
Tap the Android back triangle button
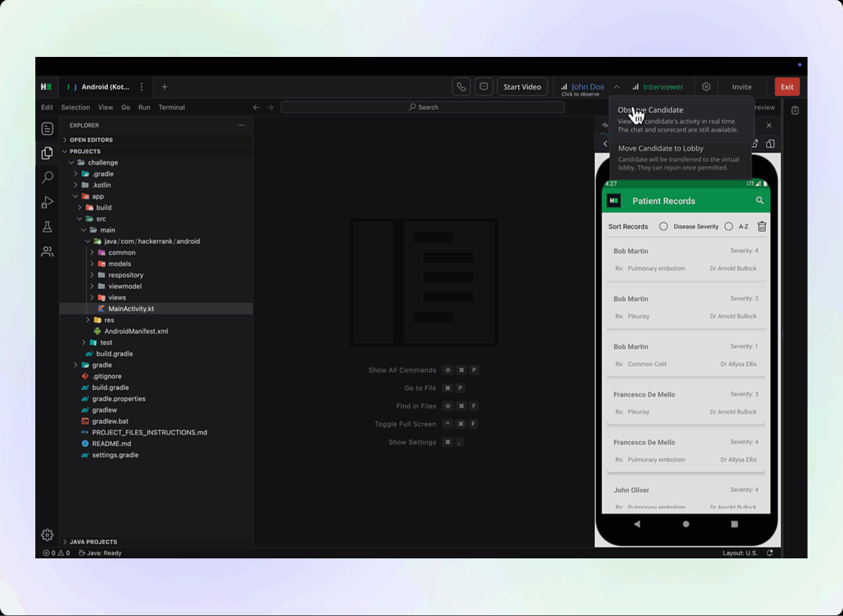(x=637, y=524)
